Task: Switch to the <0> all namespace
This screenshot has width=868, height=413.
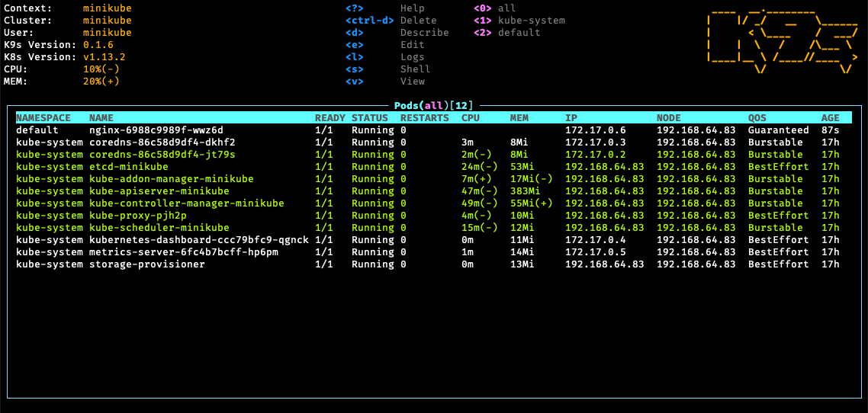Action: pyautogui.click(x=495, y=8)
